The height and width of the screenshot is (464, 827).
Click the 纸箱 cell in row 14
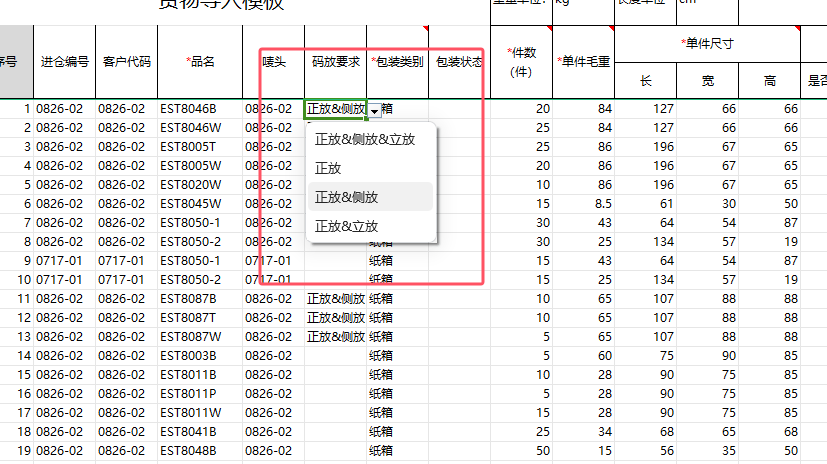coord(398,356)
